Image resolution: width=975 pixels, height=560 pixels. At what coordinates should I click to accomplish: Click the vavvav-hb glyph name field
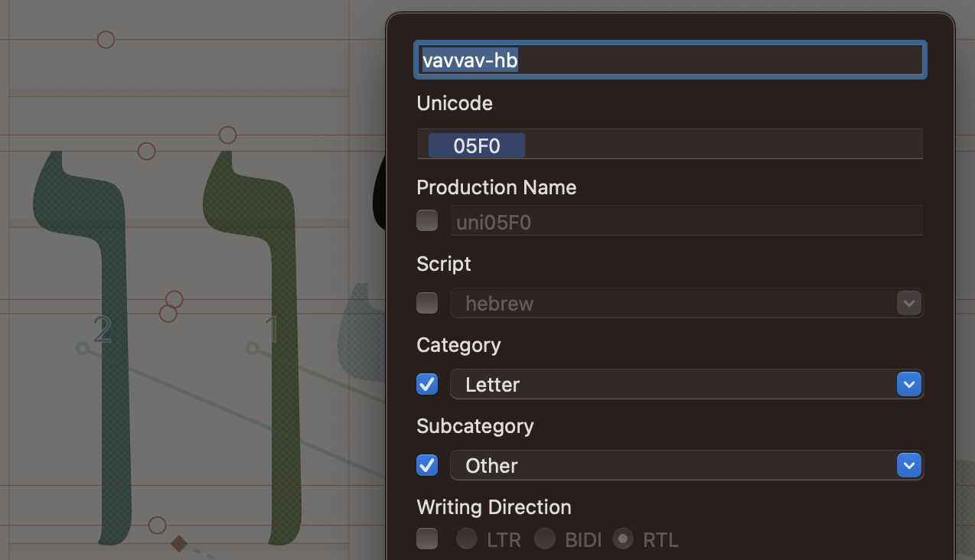(x=670, y=60)
